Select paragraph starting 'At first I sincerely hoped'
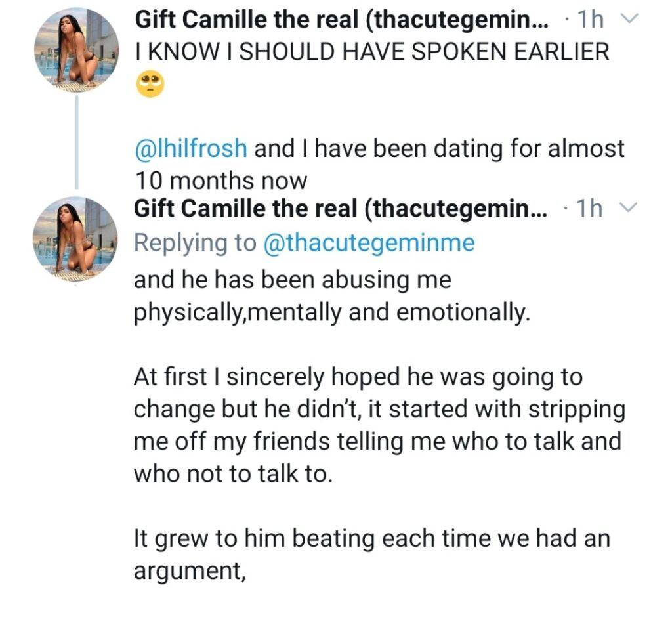 pos(380,425)
